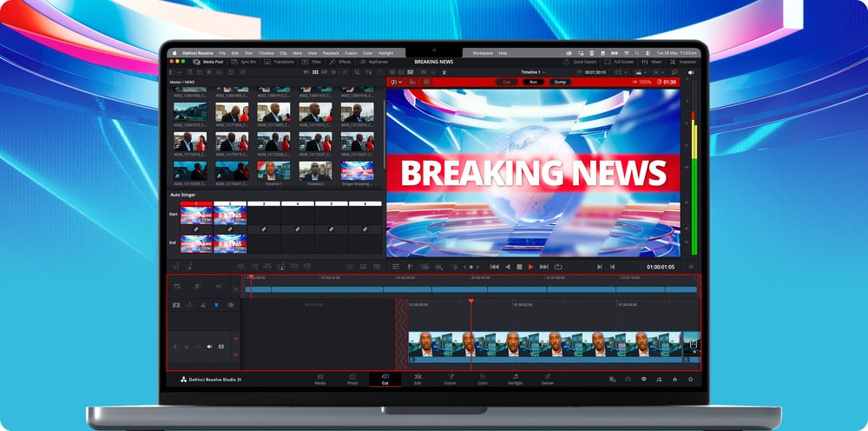This screenshot has width=868, height=431.
Task: Toggle the Inspector panel
Action: (x=683, y=62)
